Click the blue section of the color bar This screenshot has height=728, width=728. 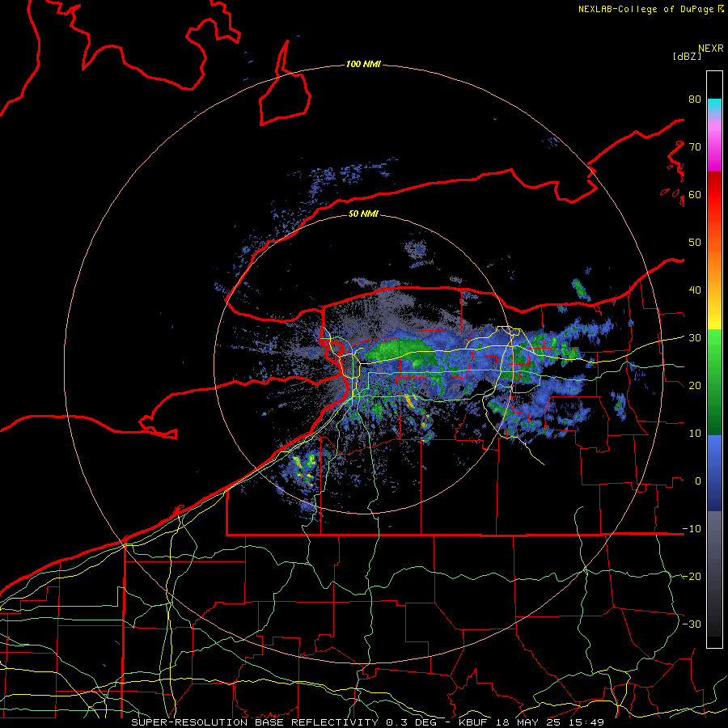pyautogui.click(x=714, y=472)
